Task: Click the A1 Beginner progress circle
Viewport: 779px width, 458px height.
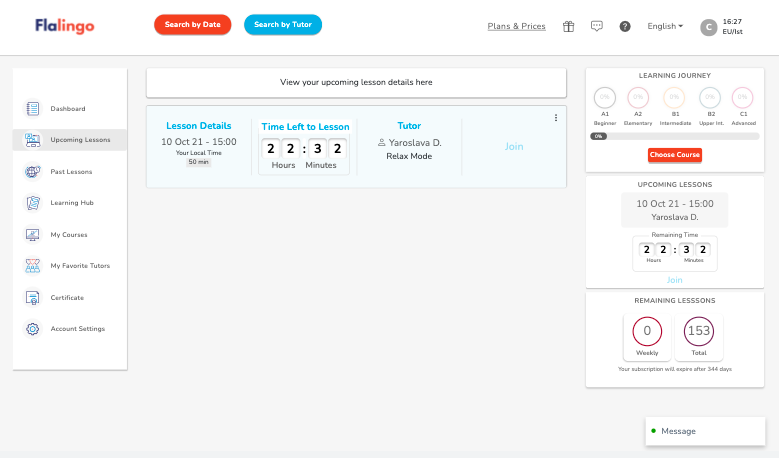Action: (605, 97)
